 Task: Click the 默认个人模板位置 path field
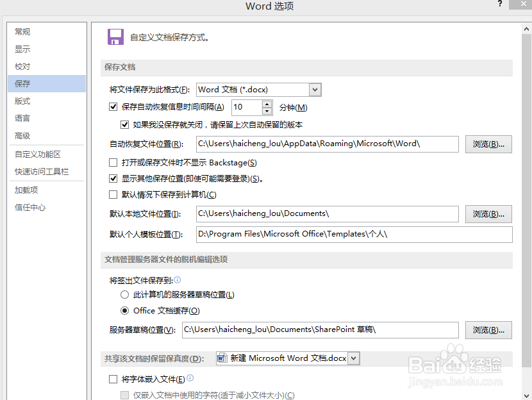pyautogui.click(x=354, y=235)
